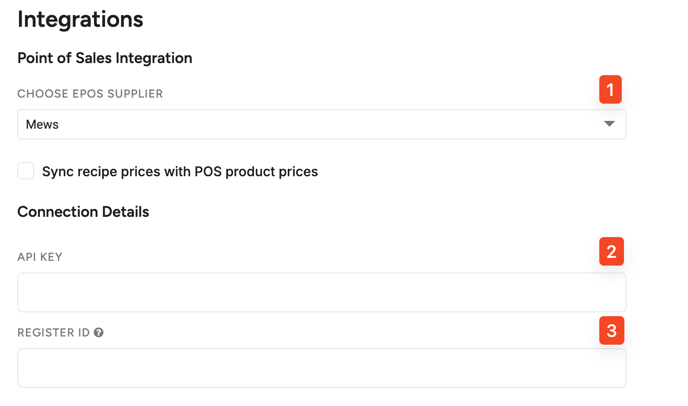Click the CHOOSE EPOS SUPPLIER label
This screenshot has width=688, height=406.
tap(90, 94)
